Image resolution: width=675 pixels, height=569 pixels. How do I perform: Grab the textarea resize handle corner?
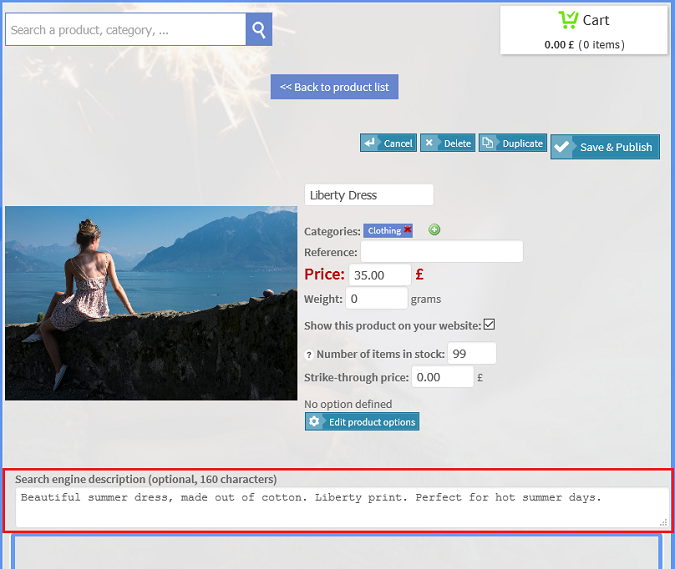coord(663,522)
